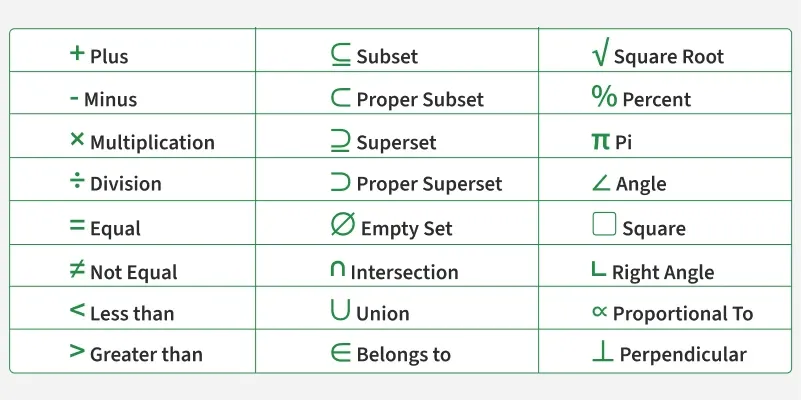The width and height of the screenshot is (801, 400).
Task: Click the perpendicular symbol
Action: pyautogui.click(x=602, y=352)
